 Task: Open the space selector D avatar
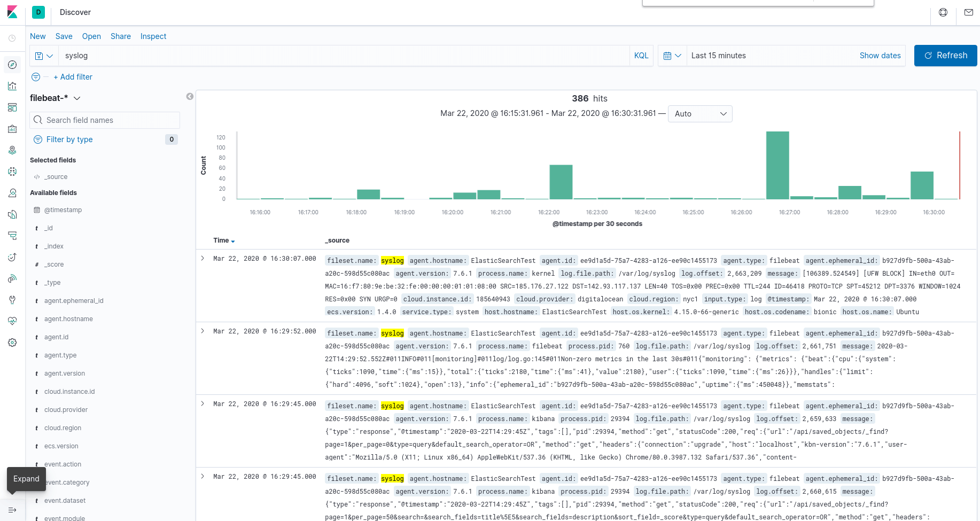pos(38,12)
